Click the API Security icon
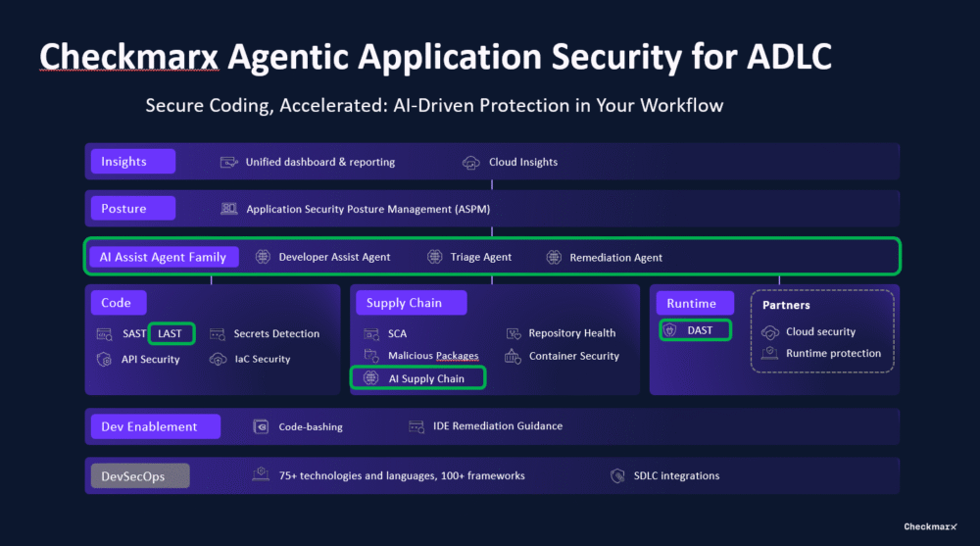This screenshot has width=980, height=546. 105,360
